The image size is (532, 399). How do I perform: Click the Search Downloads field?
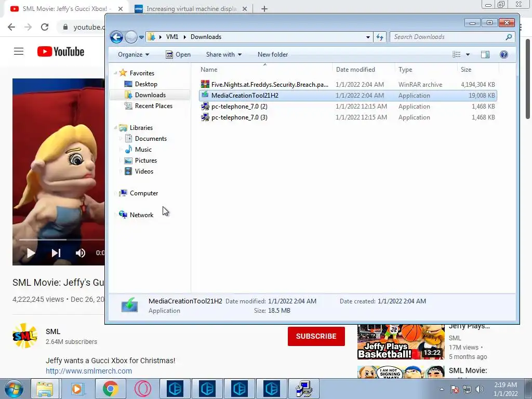point(453,37)
